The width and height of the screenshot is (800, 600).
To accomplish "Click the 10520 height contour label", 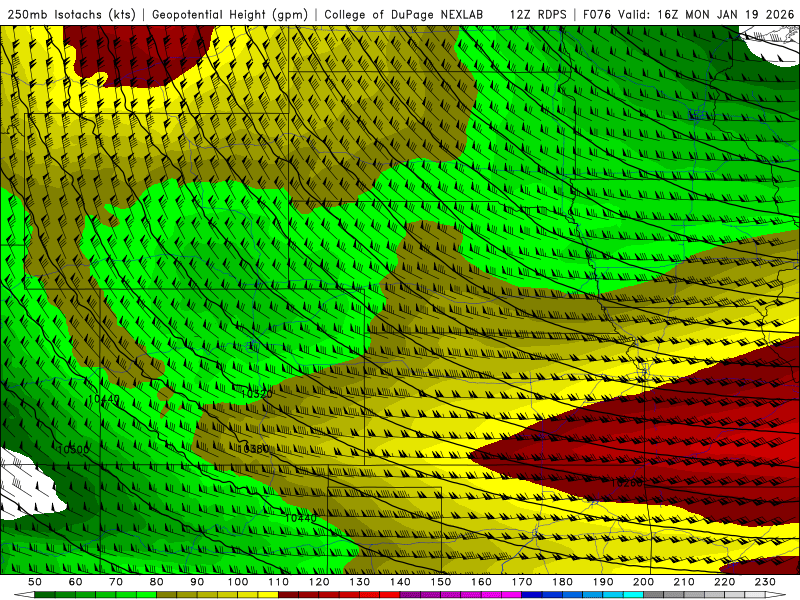I will (256, 393).
